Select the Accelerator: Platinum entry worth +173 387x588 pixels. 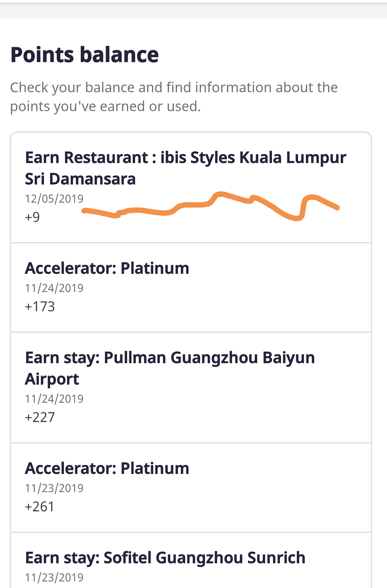[x=191, y=287]
